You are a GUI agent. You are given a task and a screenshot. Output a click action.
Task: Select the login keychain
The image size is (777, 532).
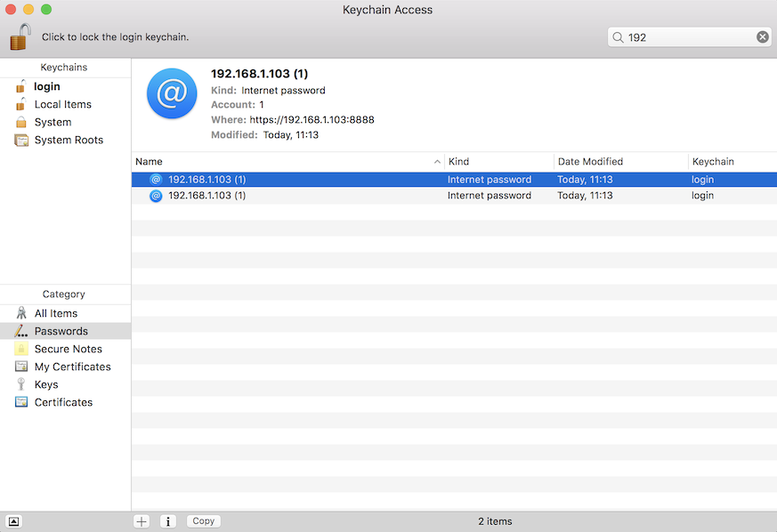coord(65,86)
